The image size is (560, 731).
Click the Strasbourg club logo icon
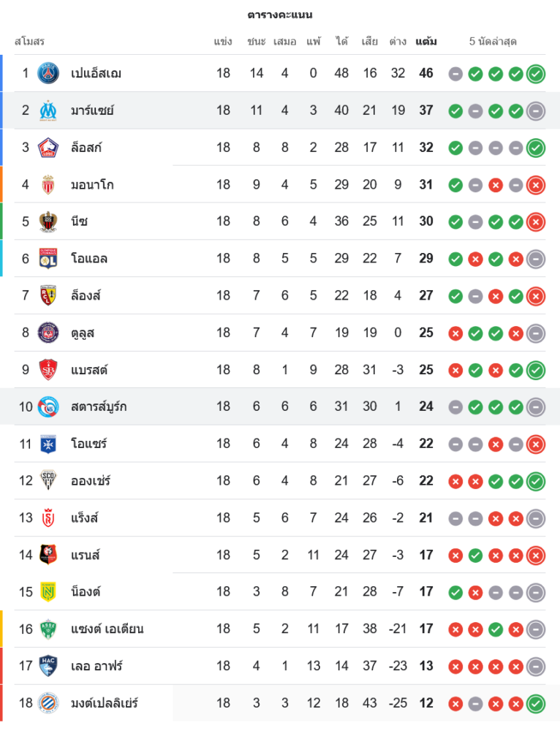(x=48, y=406)
